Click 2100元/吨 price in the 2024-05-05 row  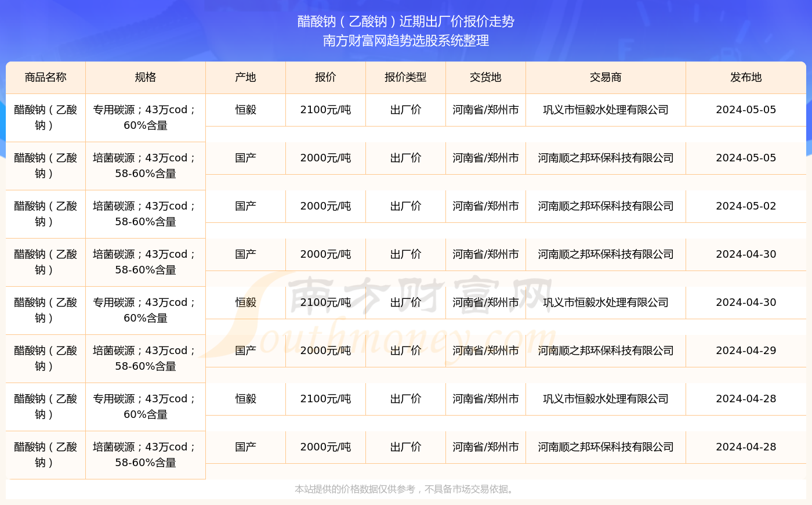(x=325, y=110)
